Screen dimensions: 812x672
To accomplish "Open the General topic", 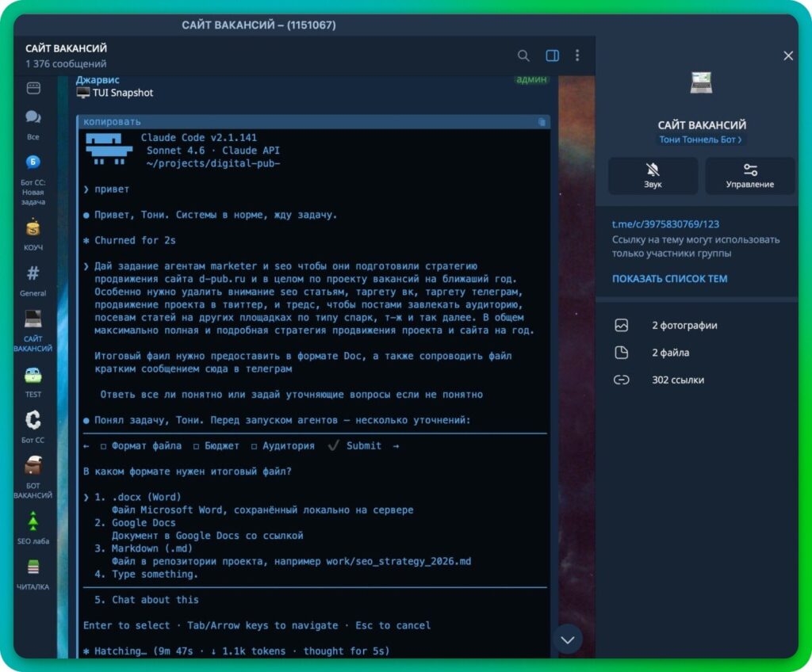I will 33,281.
